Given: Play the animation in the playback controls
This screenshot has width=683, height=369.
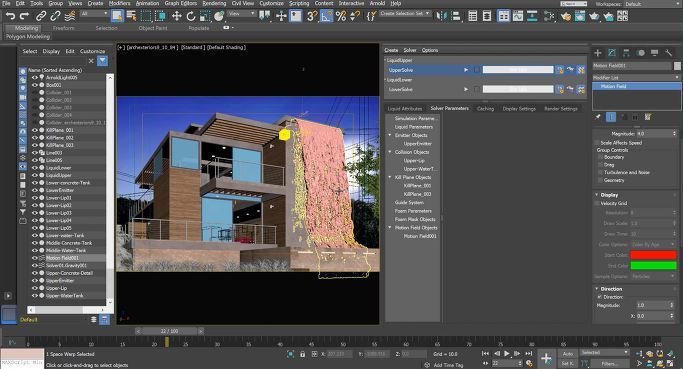Looking at the screenshot, I should coord(507,353).
